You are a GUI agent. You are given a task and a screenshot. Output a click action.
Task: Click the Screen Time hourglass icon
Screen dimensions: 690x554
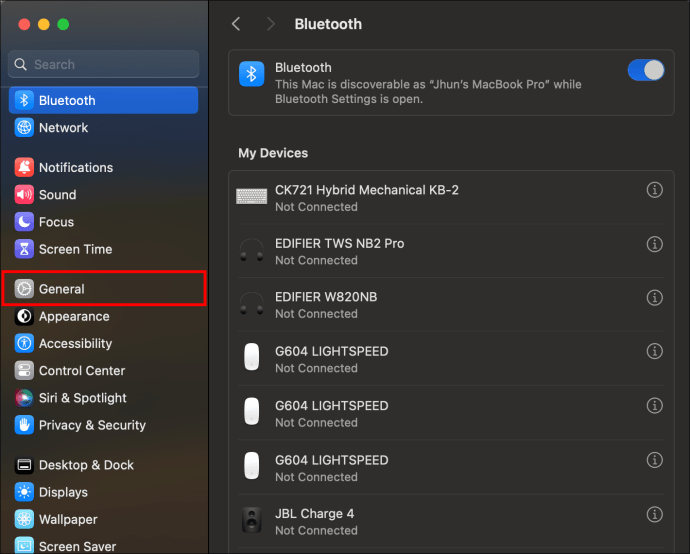[x=24, y=249]
